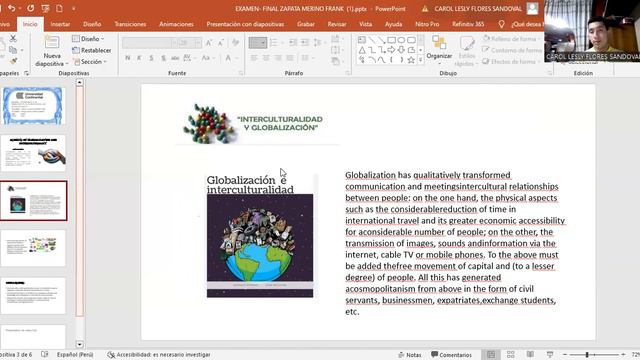Click the new document icon in quick access
The width and height of the screenshot is (640, 360).
[x=60, y=8]
